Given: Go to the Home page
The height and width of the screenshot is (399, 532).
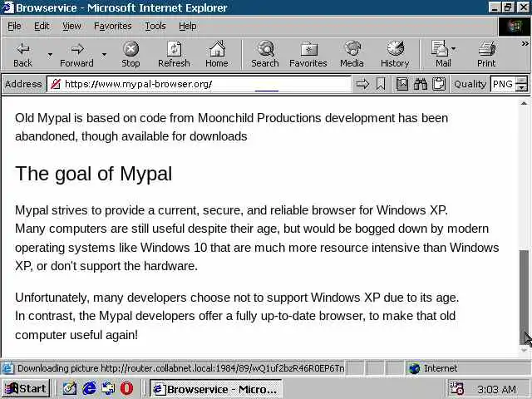Looking at the screenshot, I should point(217,54).
